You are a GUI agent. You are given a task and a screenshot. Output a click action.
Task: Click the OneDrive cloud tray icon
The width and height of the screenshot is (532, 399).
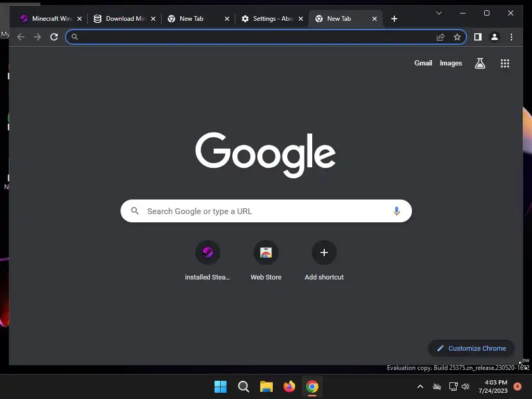coord(437,387)
